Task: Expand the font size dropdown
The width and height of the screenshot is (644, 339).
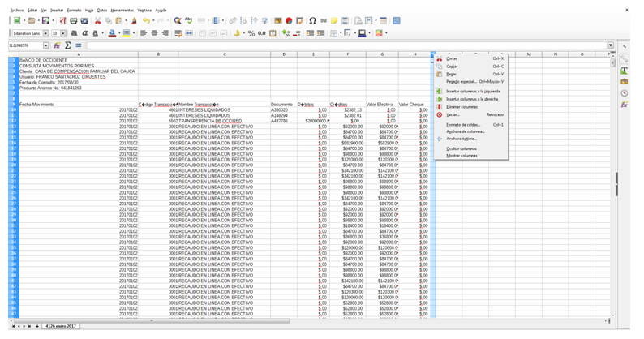Action: pyautogui.click(x=64, y=33)
